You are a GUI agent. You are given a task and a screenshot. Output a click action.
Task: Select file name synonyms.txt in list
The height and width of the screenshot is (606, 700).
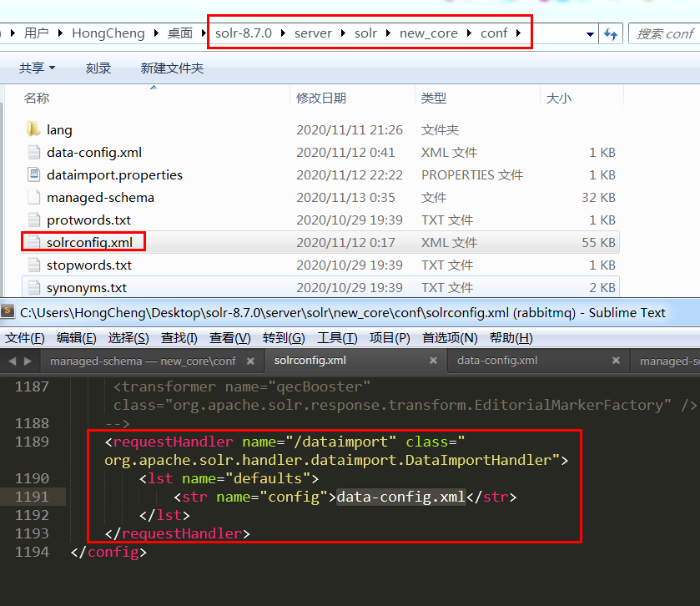click(x=87, y=288)
